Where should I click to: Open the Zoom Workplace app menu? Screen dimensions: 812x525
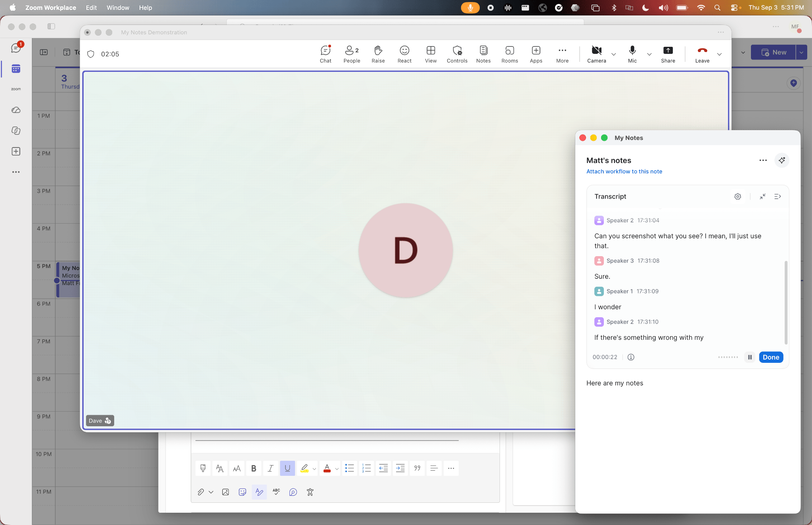51,8
